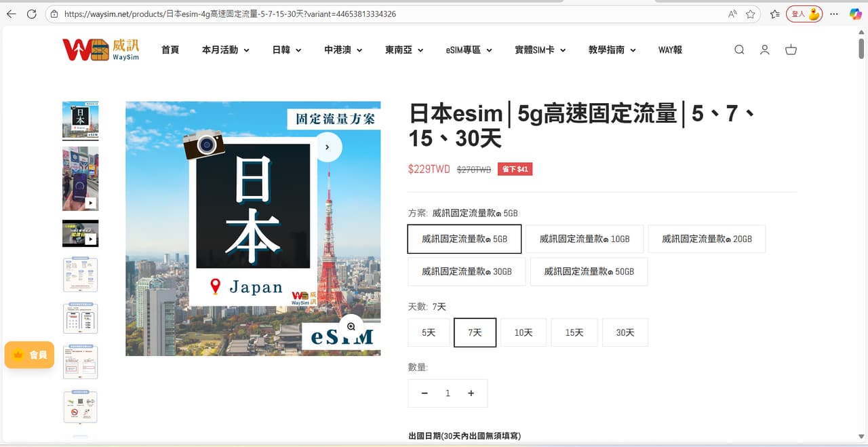The width and height of the screenshot is (868, 447).
Task: Reload the page with refresh icon
Action: pos(31,14)
